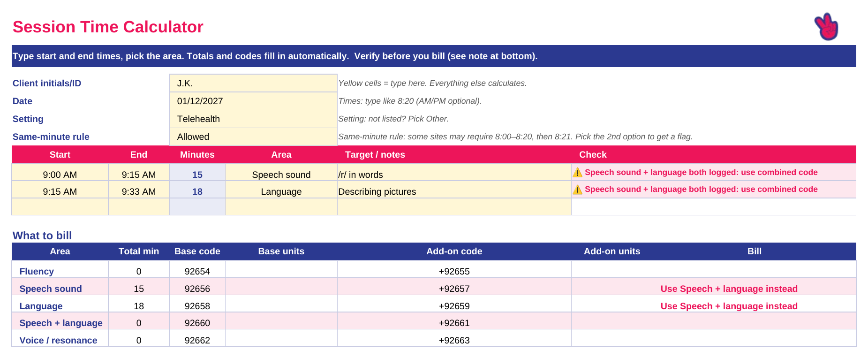Click the Minutes value 18 in the sessions table

[197, 191]
